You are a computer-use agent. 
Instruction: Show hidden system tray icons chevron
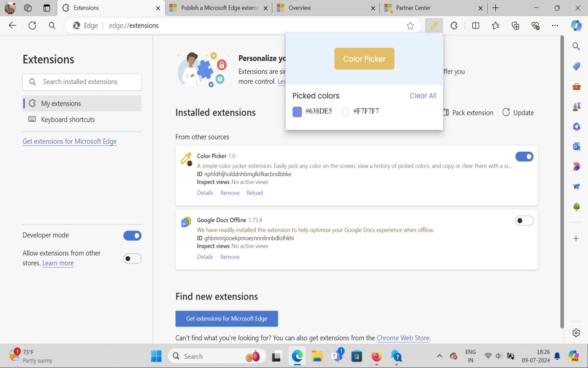click(439, 356)
